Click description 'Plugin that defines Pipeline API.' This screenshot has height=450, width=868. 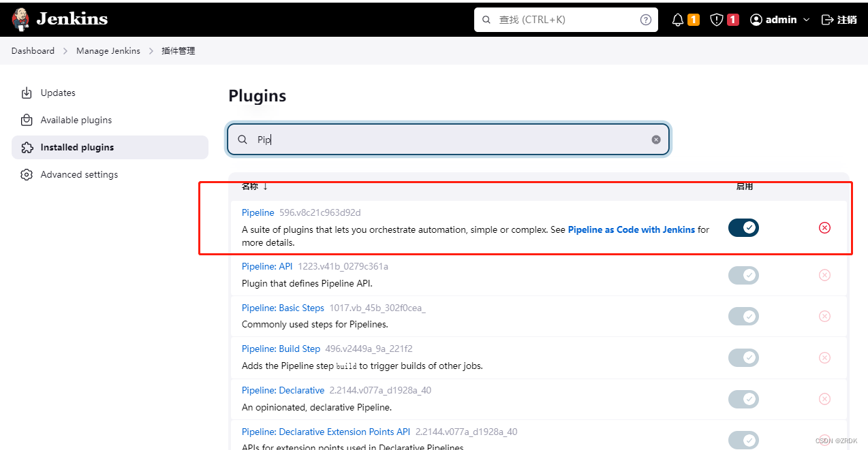[x=307, y=283]
